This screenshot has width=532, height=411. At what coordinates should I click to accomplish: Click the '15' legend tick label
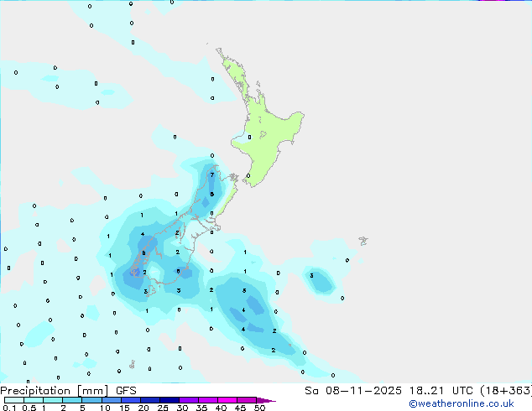[x=124, y=408]
